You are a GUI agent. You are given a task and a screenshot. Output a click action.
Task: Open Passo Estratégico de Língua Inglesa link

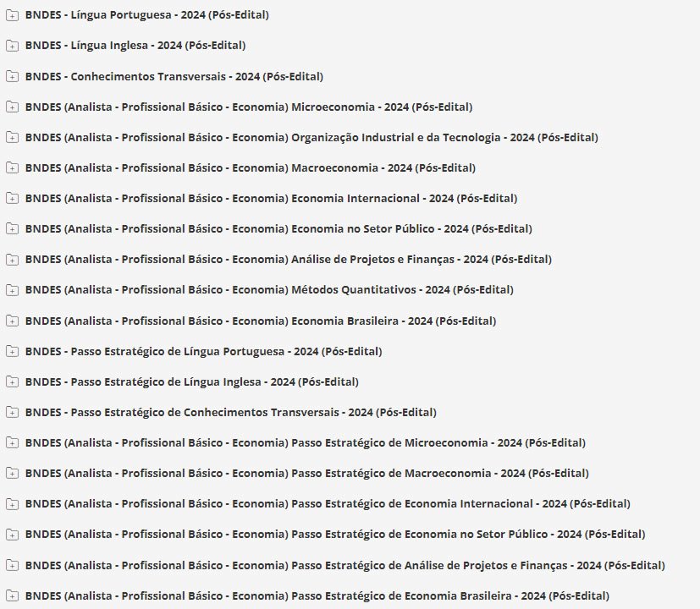191,381
